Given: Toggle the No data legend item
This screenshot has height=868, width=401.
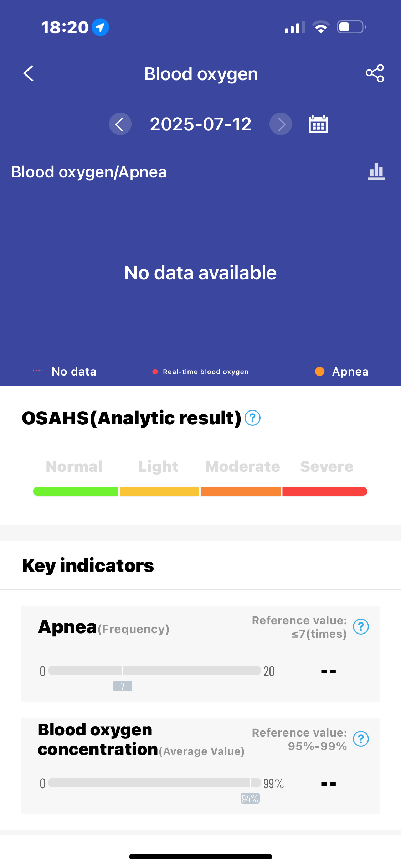Looking at the screenshot, I should click(x=65, y=372).
